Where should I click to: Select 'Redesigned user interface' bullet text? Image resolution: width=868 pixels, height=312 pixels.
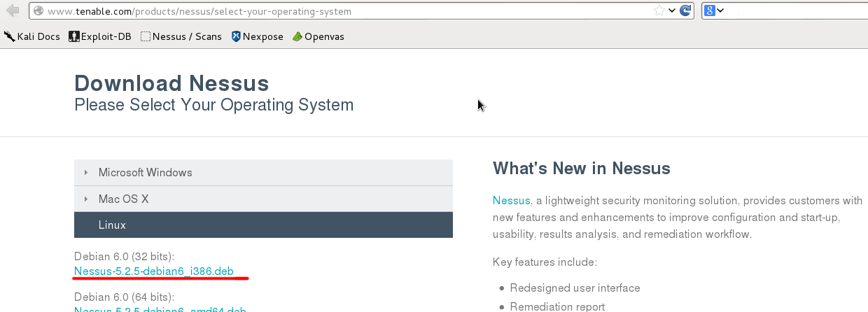tap(575, 288)
